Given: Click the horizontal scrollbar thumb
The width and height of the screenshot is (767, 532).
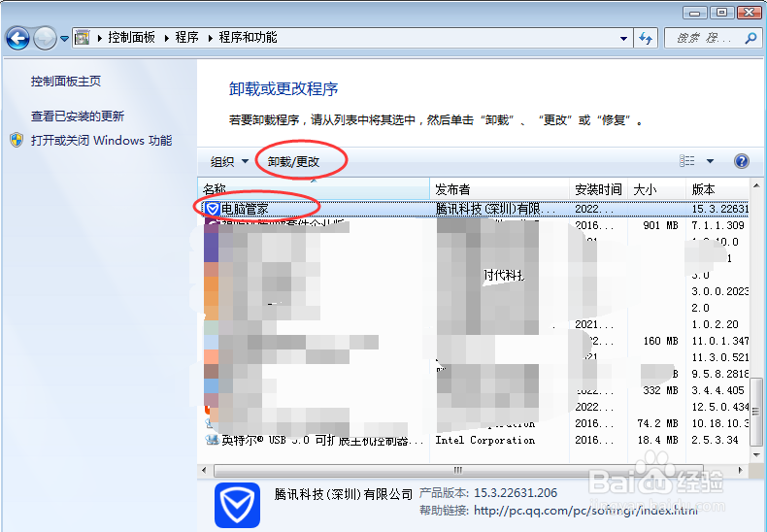Looking at the screenshot, I should (458, 471).
